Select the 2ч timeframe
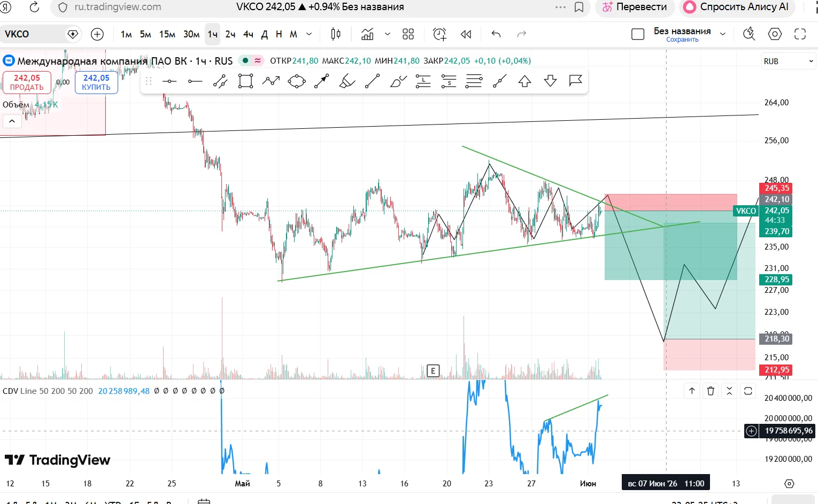818x504 pixels. (230, 34)
